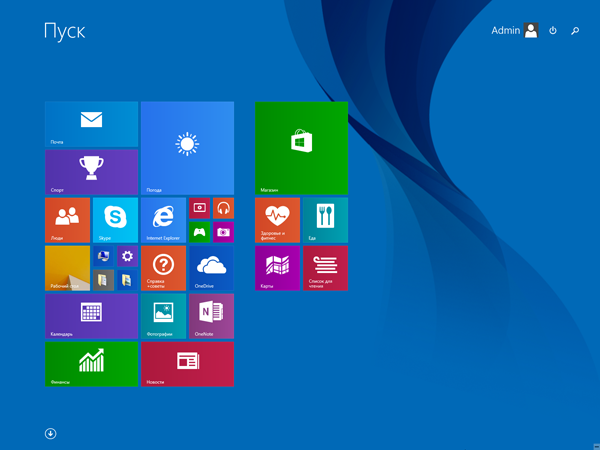600x450 pixels.
Task: Open the Еда food tile
Action: (326, 220)
